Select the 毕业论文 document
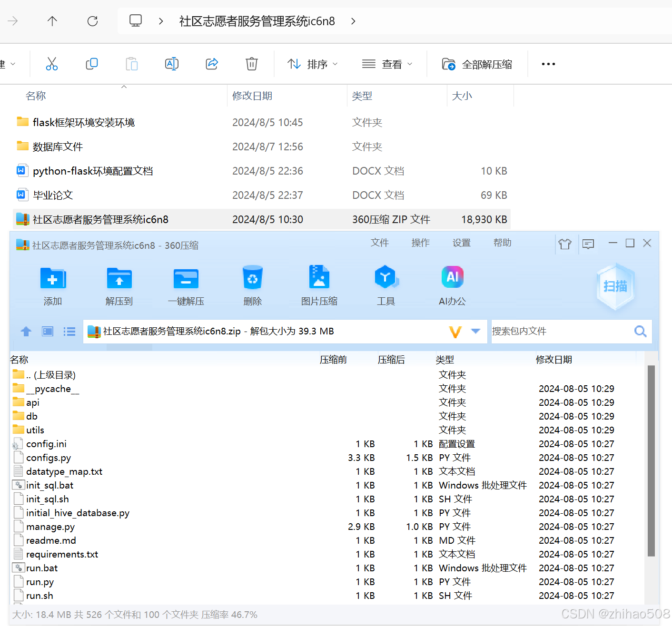The image size is (672, 626). point(262,195)
